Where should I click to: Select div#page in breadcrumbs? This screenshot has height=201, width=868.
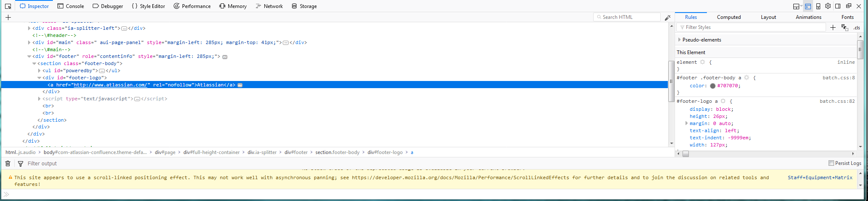click(x=165, y=152)
